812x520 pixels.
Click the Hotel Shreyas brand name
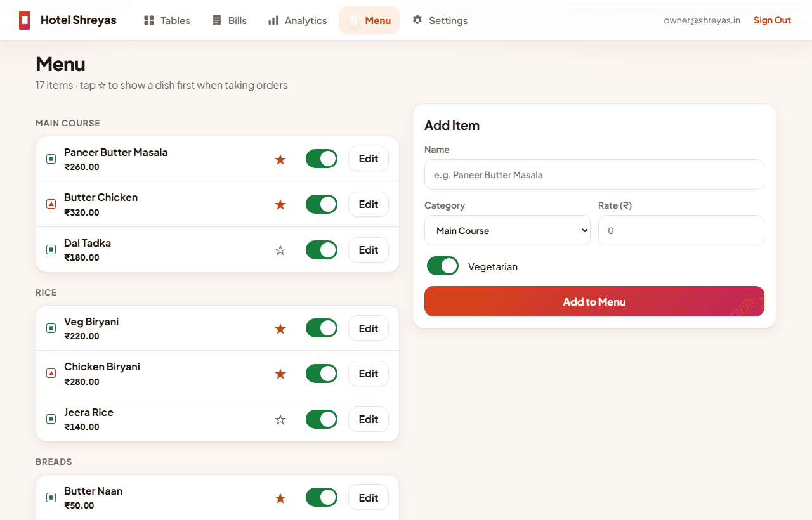point(79,20)
